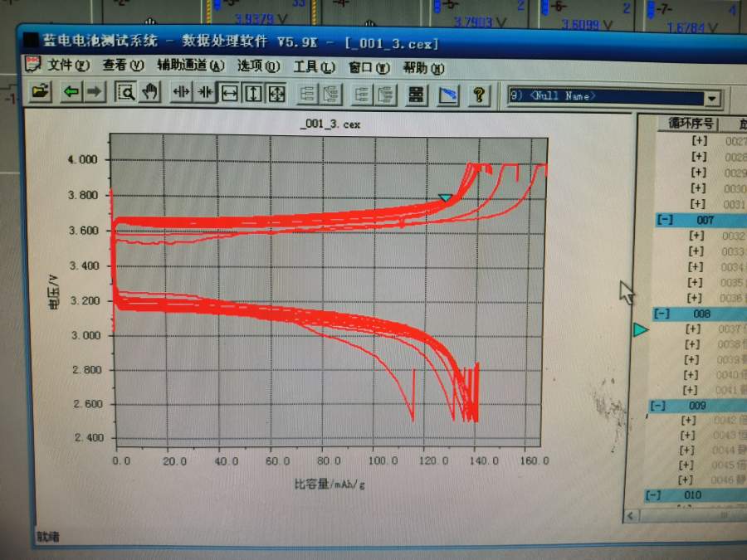Toggle fit-width horizontal arrow icon
This screenshot has height=560, width=747.
(230, 93)
